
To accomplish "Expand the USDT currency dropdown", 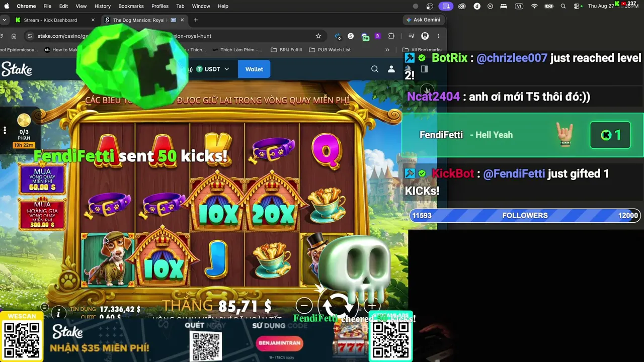I will pyautogui.click(x=213, y=69).
